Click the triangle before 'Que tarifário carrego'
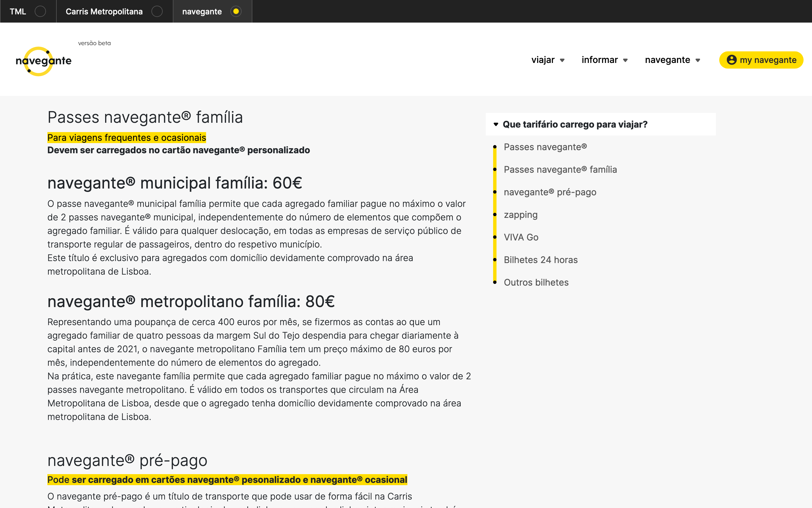This screenshot has width=812, height=508. (x=496, y=124)
